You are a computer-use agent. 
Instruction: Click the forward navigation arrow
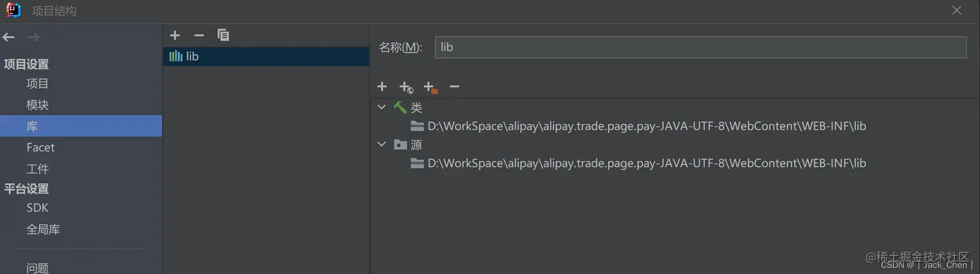click(x=33, y=38)
